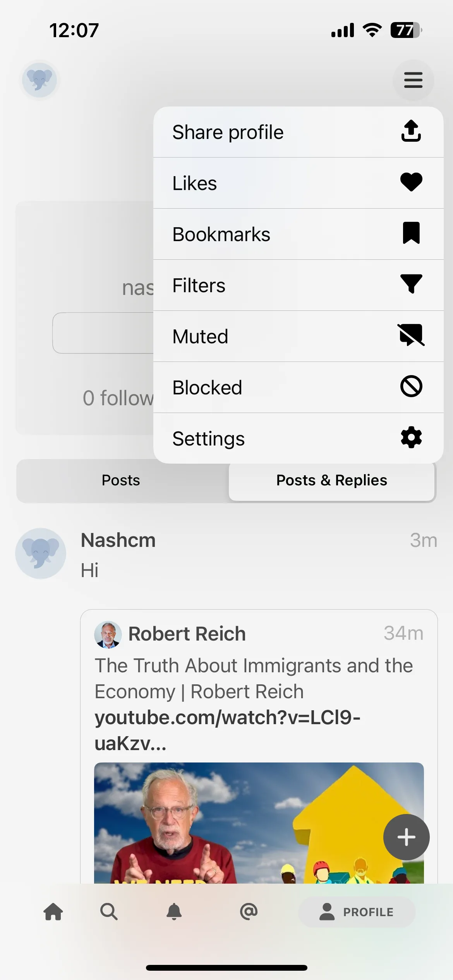Tap the Robert Reich video thumbnail
Screen dimensions: 453x980
click(x=259, y=823)
